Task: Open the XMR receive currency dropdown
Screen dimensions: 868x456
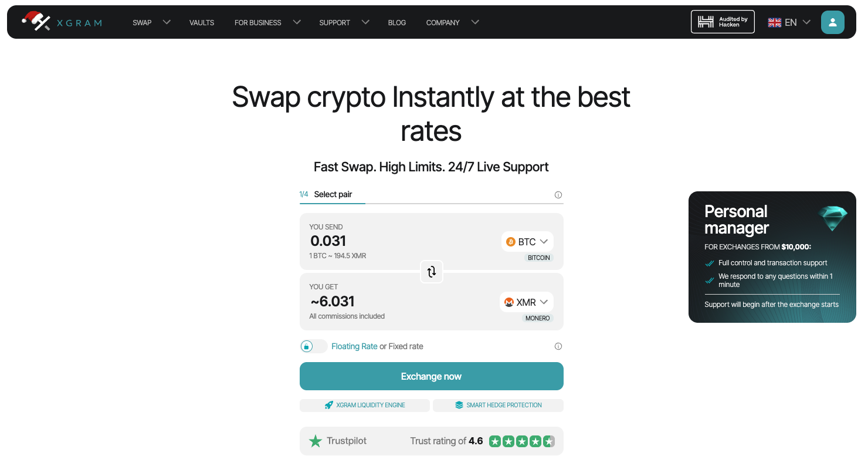Action: coord(527,302)
